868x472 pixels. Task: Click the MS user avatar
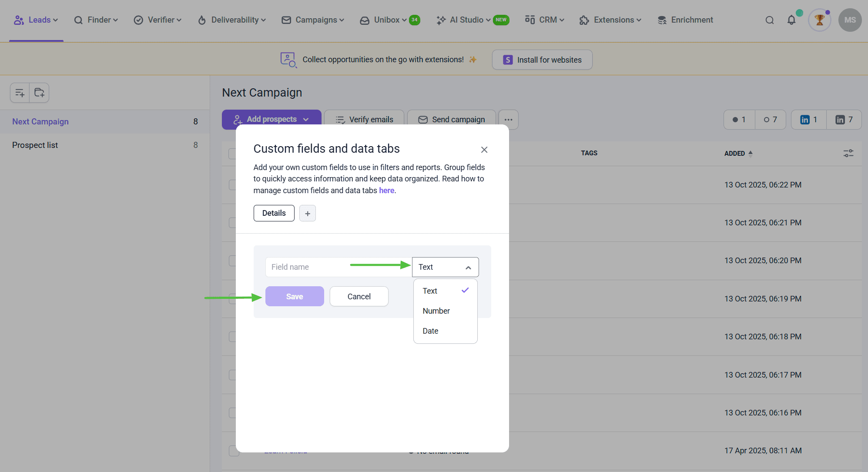850,20
